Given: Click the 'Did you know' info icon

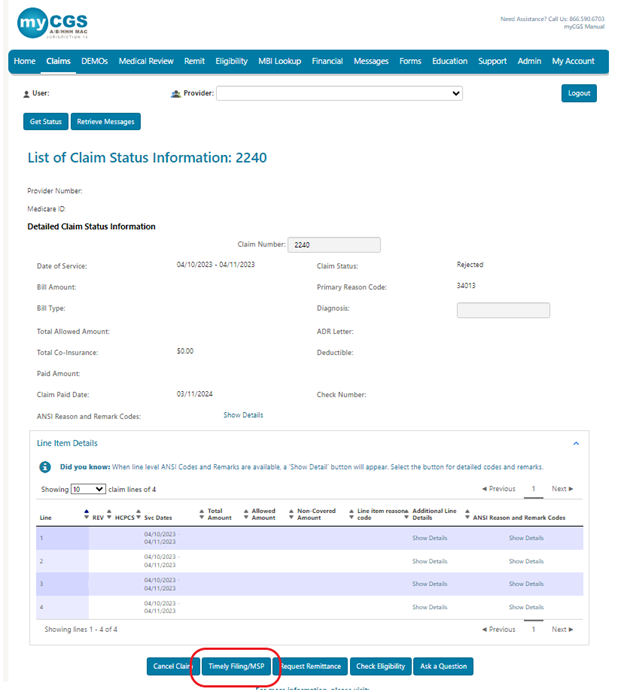Looking at the screenshot, I should click(45, 467).
